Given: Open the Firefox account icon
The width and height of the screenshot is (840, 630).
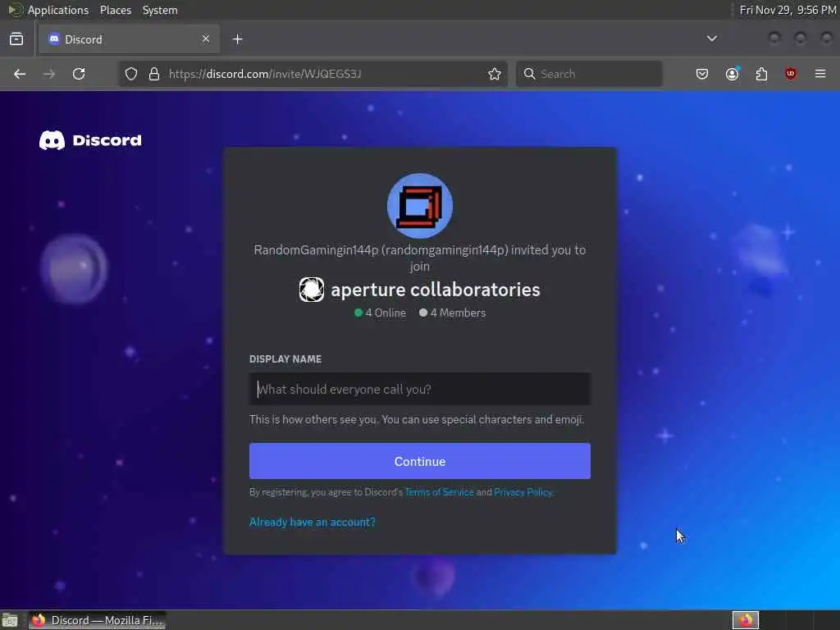Looking at the screenshot, I should 733,74.
